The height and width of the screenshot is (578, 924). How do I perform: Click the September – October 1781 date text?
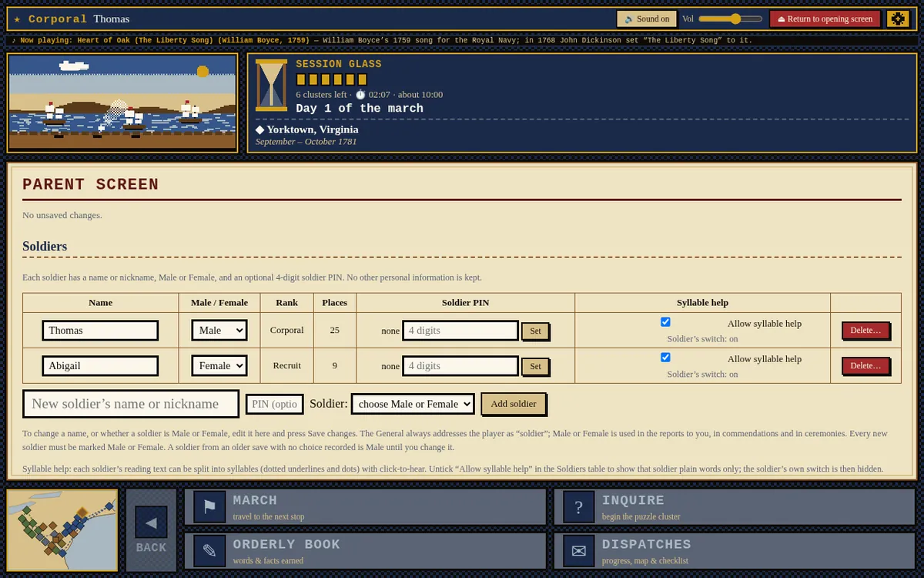(306, 142)
